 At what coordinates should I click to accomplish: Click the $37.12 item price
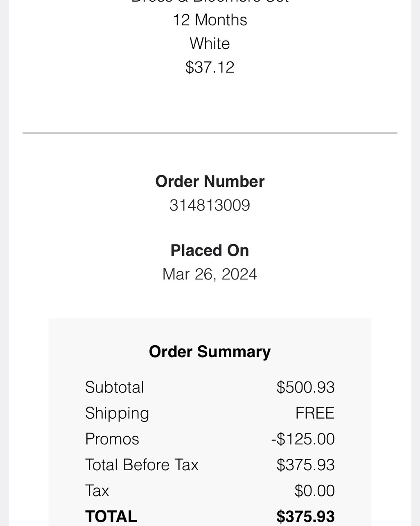click(x=210, y=67)
